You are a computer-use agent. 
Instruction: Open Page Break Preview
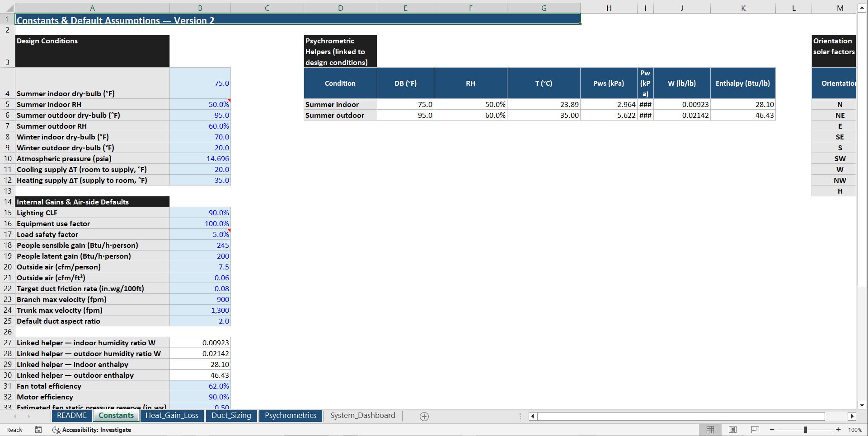(755, 429)
